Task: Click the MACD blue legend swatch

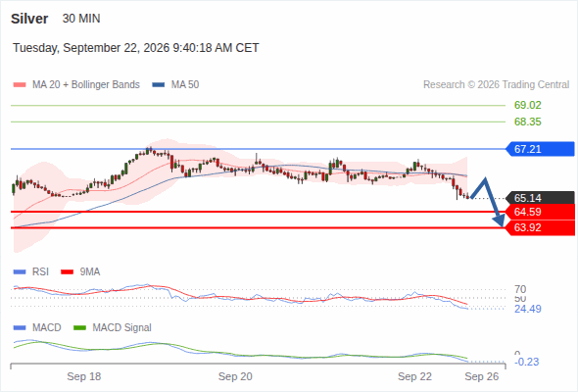Action: 20,328
